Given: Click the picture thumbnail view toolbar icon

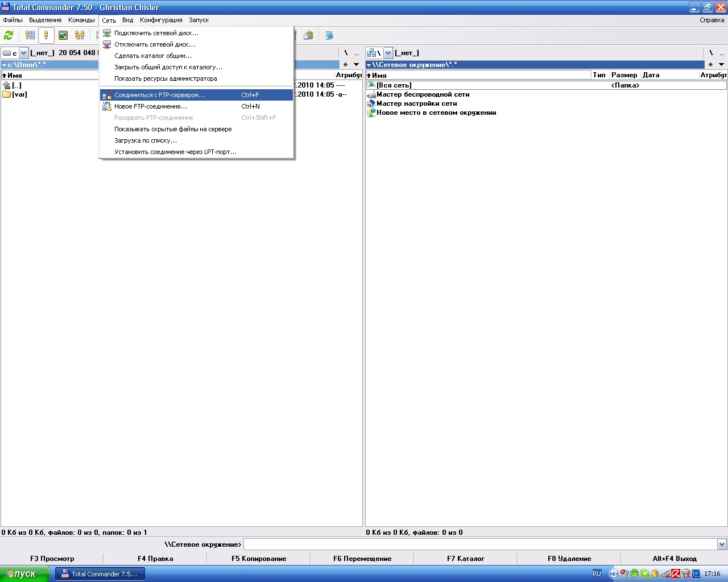Looking at the screenshot, I should 63,35.
